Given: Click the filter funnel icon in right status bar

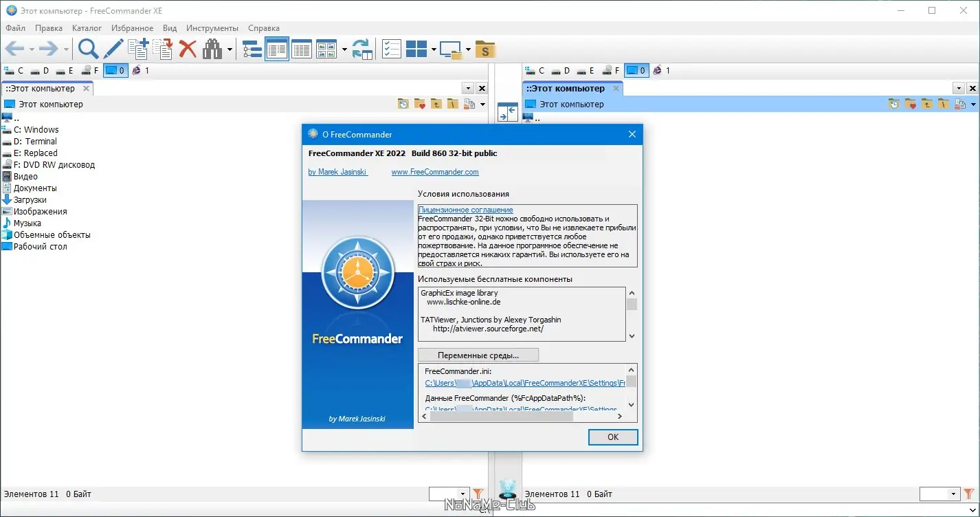Looking at the screenshot, I should 969,494.
